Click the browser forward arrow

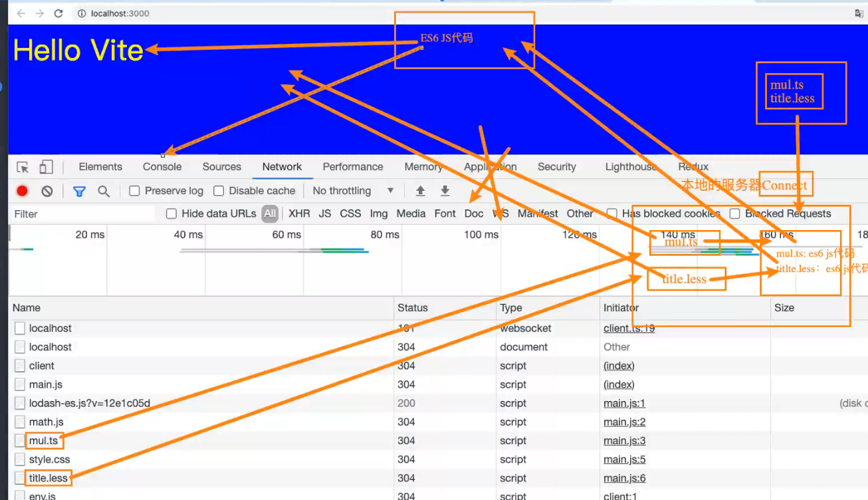pos(39,13)
